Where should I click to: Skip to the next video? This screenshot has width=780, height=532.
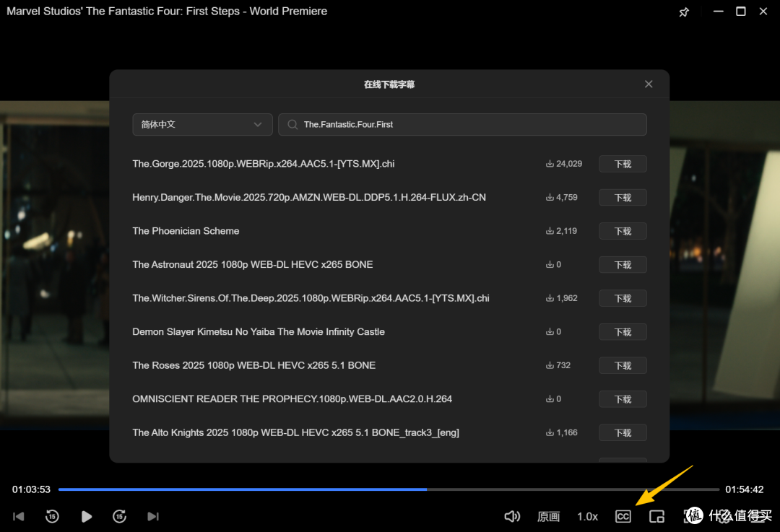(153, 517)
